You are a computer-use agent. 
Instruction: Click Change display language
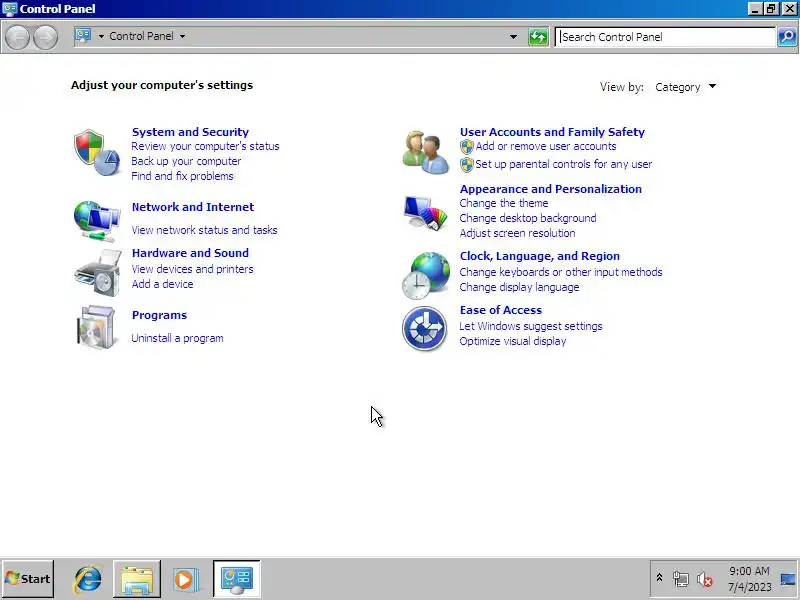(x=519, y=287)
